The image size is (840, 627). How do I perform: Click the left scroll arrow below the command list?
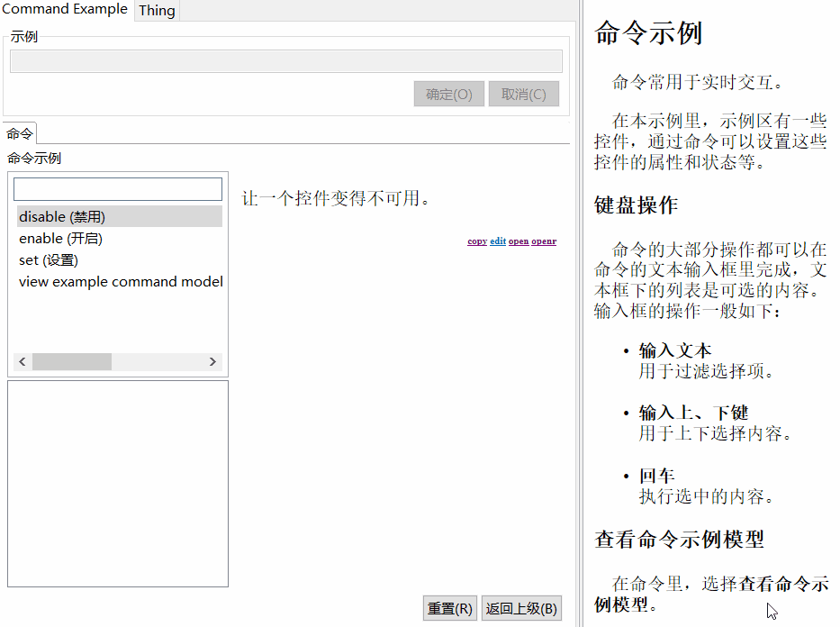click(x=22, y=361)
